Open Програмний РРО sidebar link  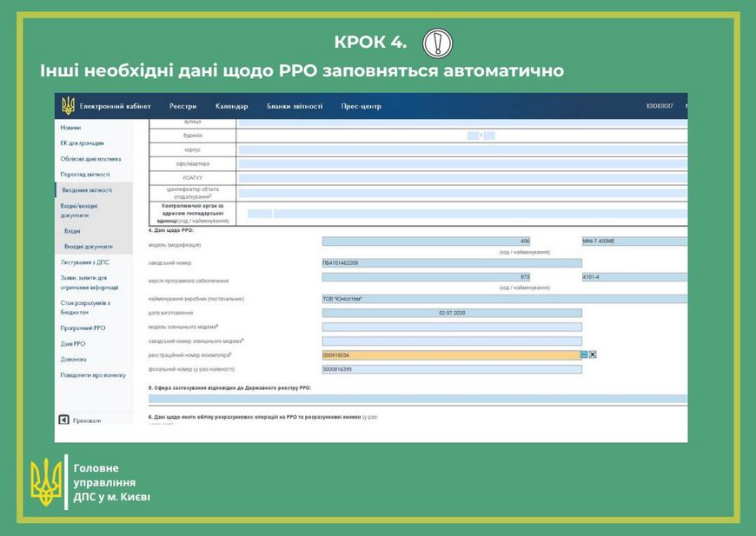point(83,328)
